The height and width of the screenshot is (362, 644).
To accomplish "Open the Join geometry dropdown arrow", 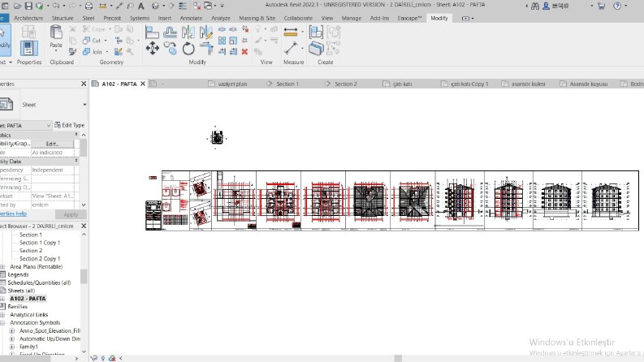I will click(106, 52).
